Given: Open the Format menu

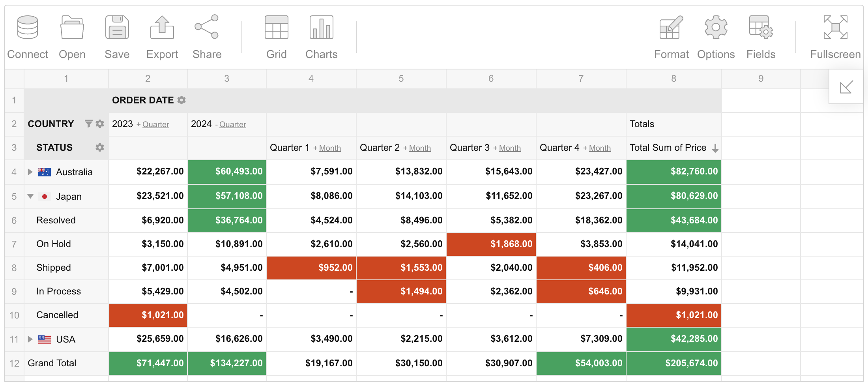Looking at the screenshot, I should (671, 37).
